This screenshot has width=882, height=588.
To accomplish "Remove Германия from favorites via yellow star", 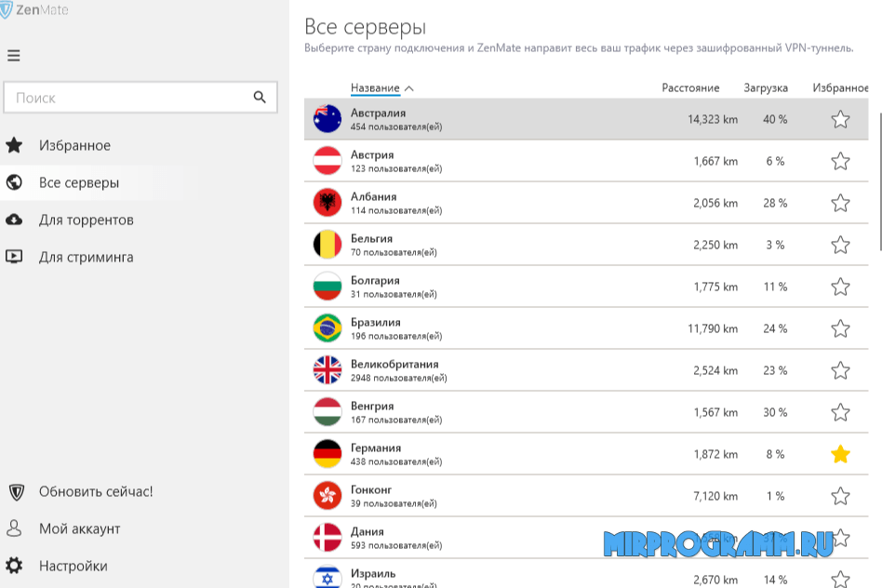I will point(840,454).
